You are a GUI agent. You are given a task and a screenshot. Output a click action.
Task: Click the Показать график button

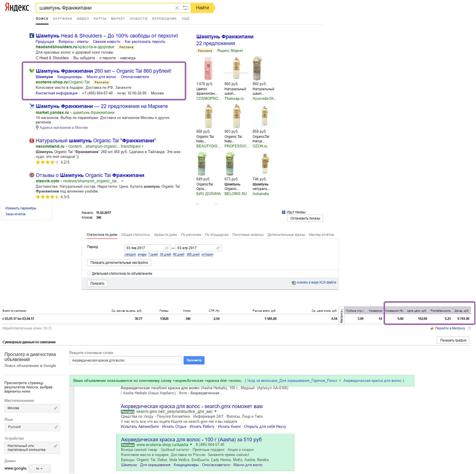tap(453, 340)
